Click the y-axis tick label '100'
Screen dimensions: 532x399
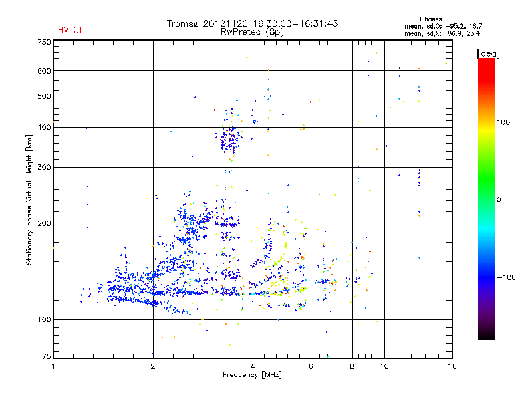coord(44,320)
